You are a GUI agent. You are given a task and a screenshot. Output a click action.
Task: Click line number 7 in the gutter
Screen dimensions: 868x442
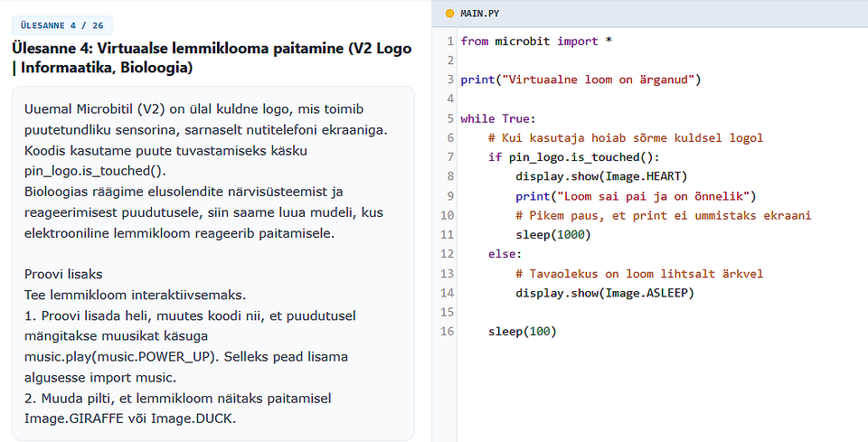click(x=450, y=157)
